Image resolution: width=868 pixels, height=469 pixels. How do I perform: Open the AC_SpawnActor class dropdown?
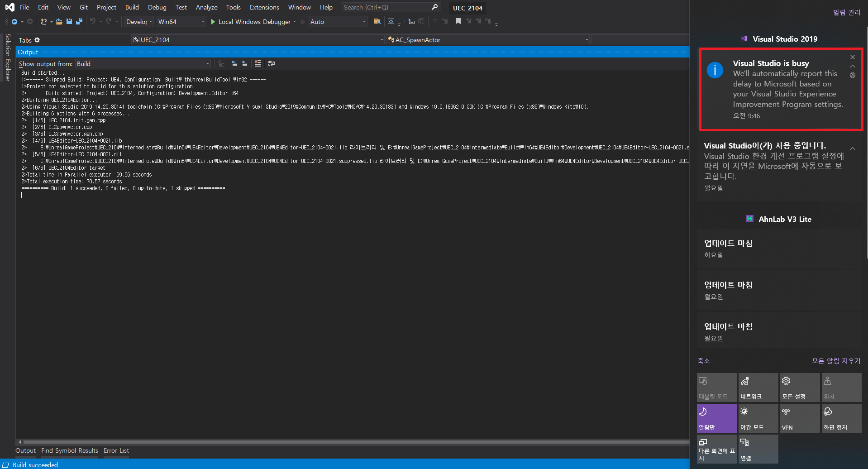488,40
